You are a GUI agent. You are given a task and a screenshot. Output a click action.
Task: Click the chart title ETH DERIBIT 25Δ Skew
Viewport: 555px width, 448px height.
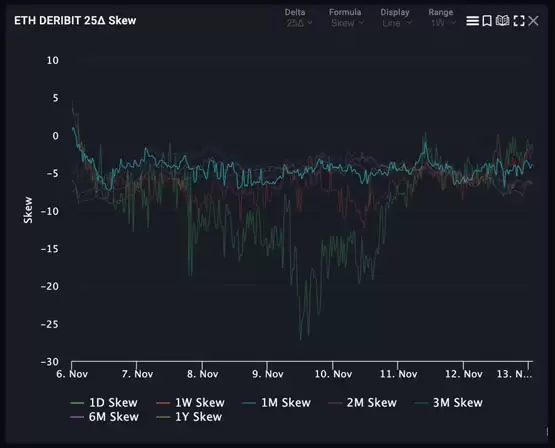click(x=75, y=21)
